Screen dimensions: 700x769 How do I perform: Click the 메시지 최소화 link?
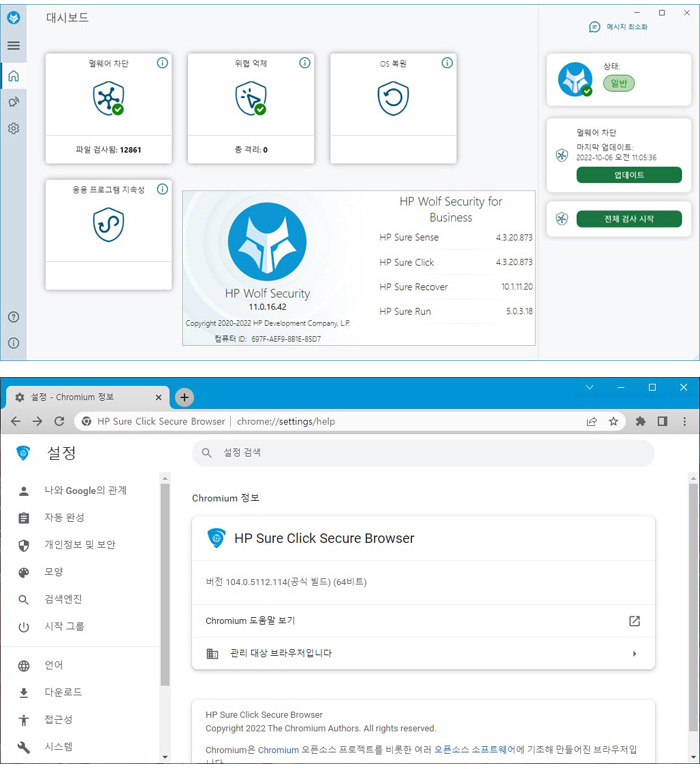click(x=618, y=27)
